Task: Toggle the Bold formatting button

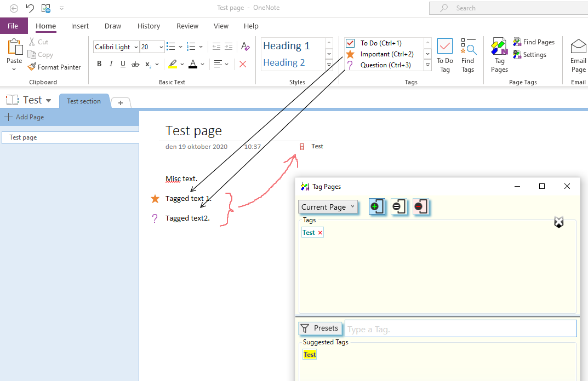Action: point(99,64)
